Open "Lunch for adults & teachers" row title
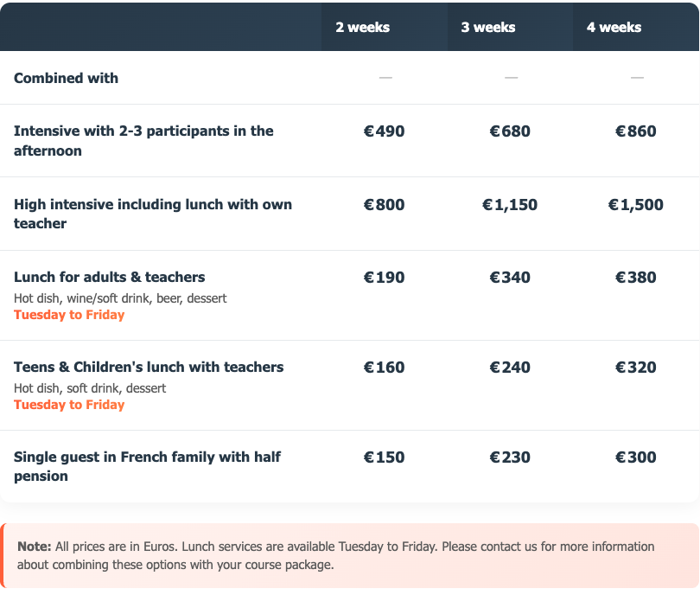This screenshot has height=595, width=700. 110,278
